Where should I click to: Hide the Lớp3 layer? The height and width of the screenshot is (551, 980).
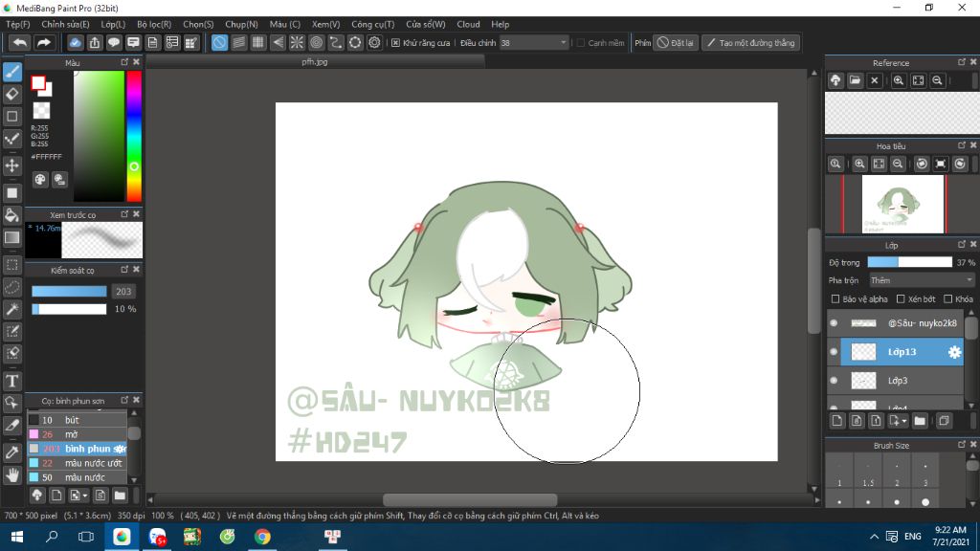click(x=834, y=381)
